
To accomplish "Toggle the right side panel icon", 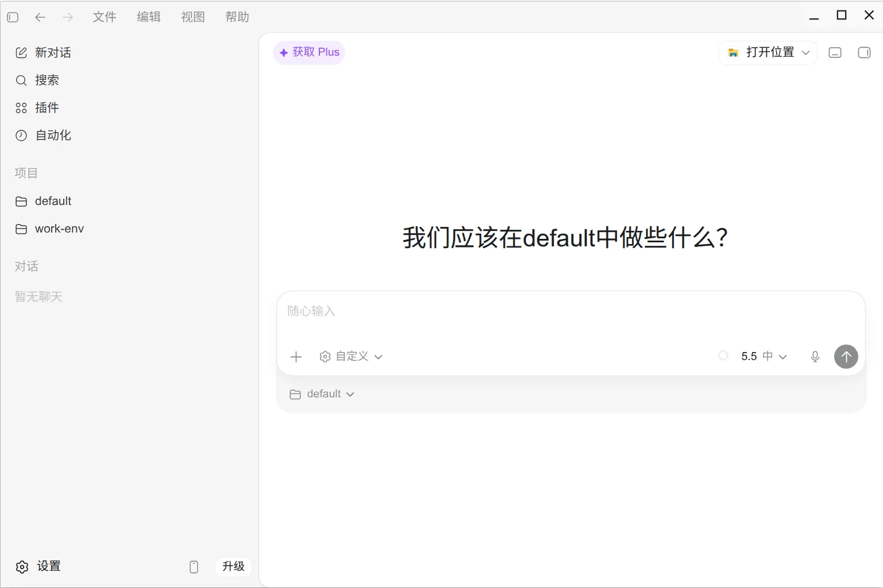I will coord(864,53).
